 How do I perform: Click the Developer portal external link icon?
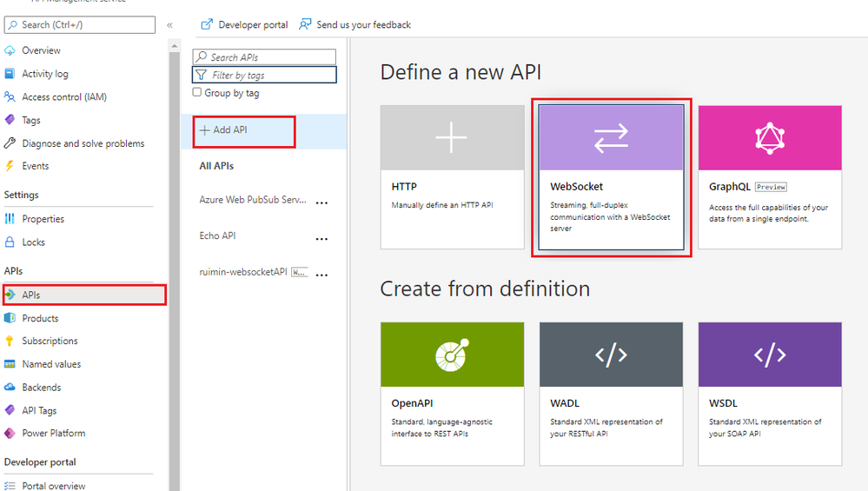[207, 24]
